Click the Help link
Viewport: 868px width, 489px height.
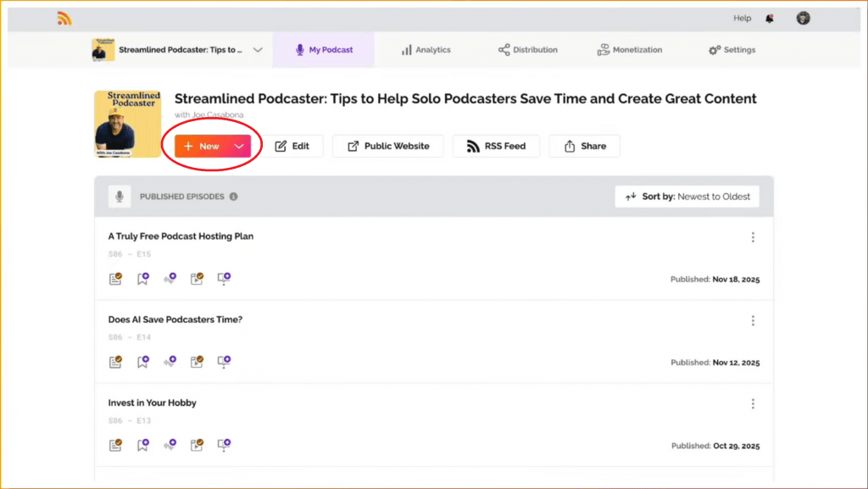point(743,17)
